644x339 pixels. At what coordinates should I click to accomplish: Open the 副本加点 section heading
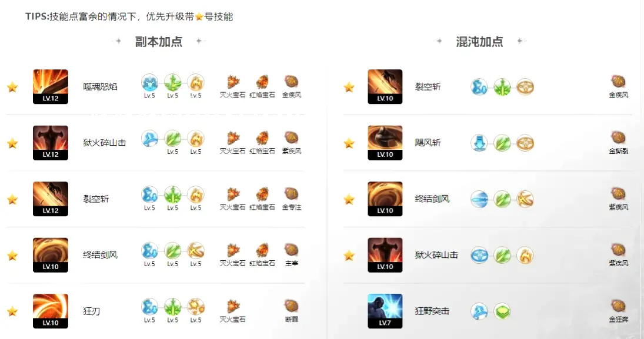[x=159, y=42]
